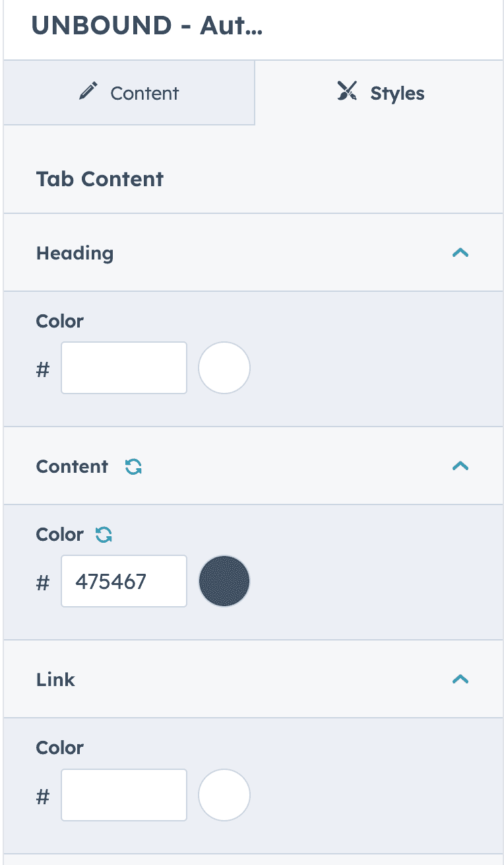This screenshot has height=865, width=504.
Task: Collapse the Heading section
Action: [460, 253]
